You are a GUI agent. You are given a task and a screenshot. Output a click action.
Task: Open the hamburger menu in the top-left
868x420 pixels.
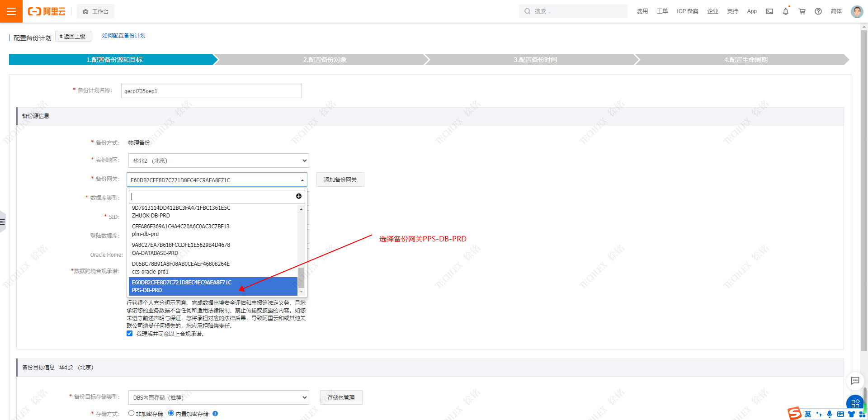pos(11,11)
